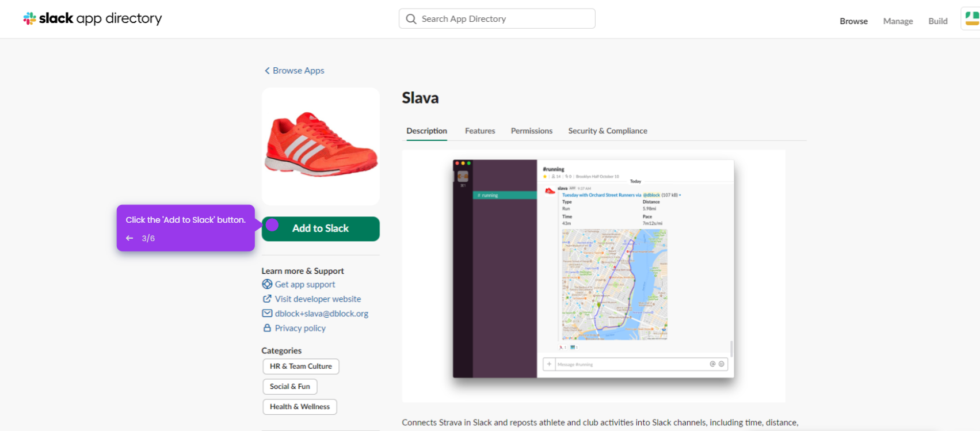The width and height of the screenshot is (980, 431).
Task: Click the Slack logo in the header
Action: 29,19
